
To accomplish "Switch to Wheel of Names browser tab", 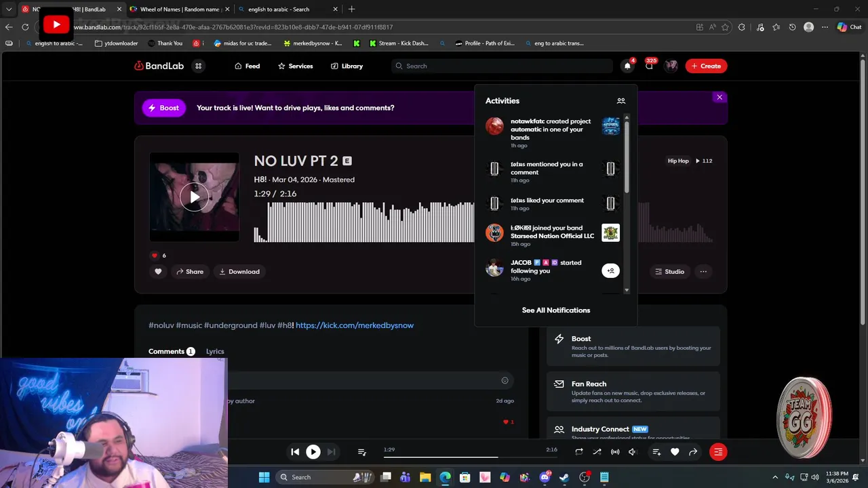I will 179,9.
